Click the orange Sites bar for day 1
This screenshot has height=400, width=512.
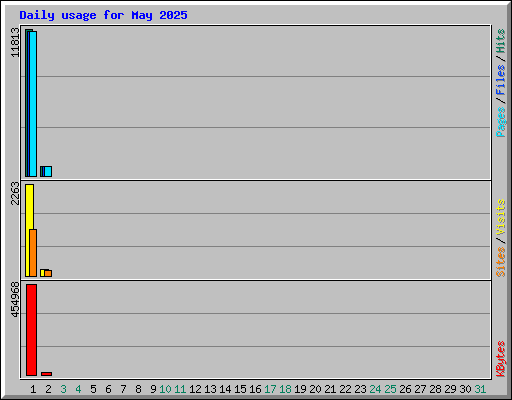click(33, 253)
